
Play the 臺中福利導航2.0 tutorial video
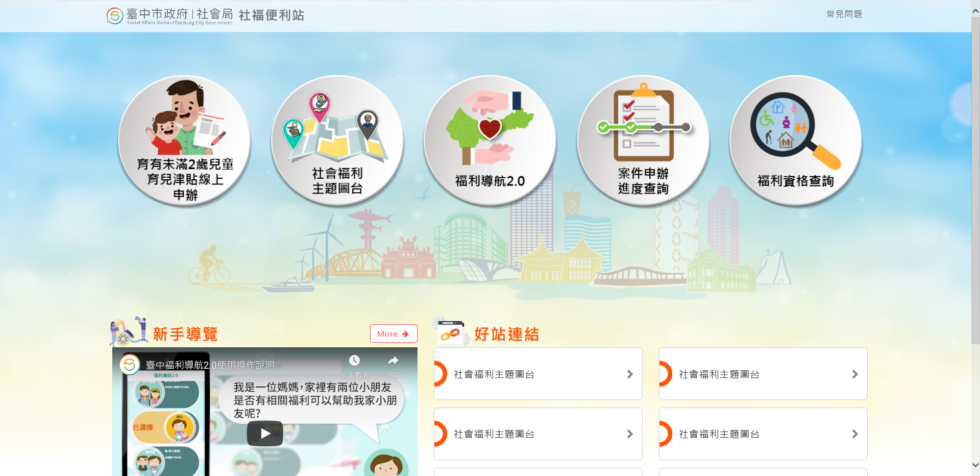(x=265, y=434)
